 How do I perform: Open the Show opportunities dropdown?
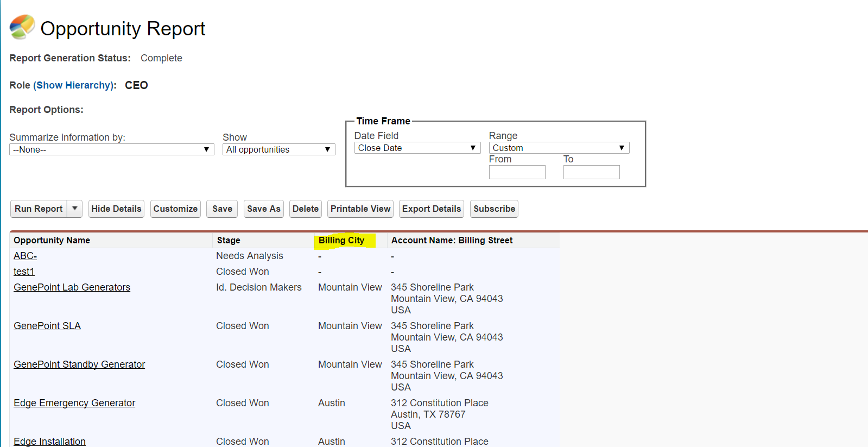(279, 149)
